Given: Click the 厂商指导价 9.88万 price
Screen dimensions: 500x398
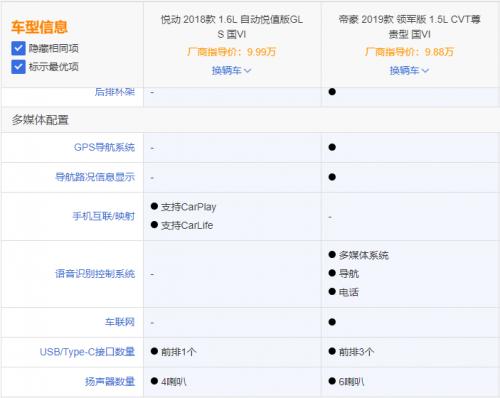Looking at the screenshot, I should (409, 52).
